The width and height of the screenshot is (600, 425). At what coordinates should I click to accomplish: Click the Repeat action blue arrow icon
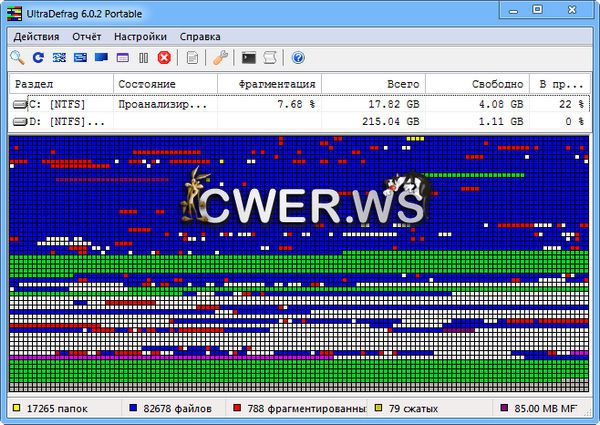(38, 58)
